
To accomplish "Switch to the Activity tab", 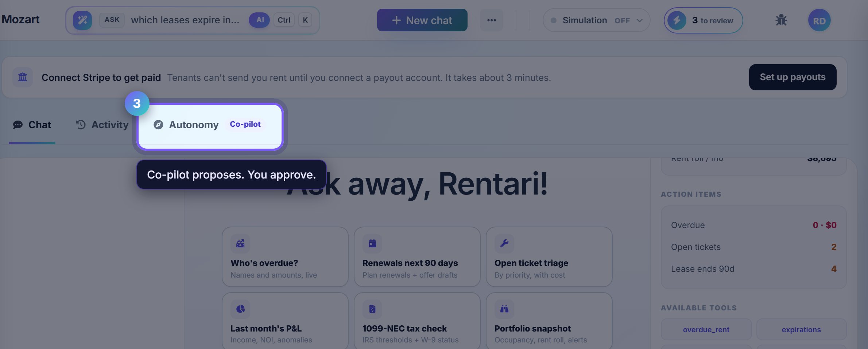I will tap(102, 125).
